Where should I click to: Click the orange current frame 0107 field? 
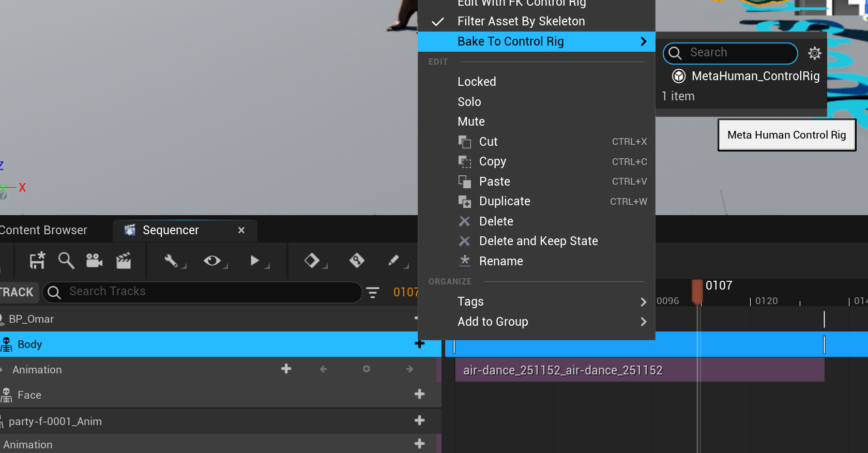(405, 292)
